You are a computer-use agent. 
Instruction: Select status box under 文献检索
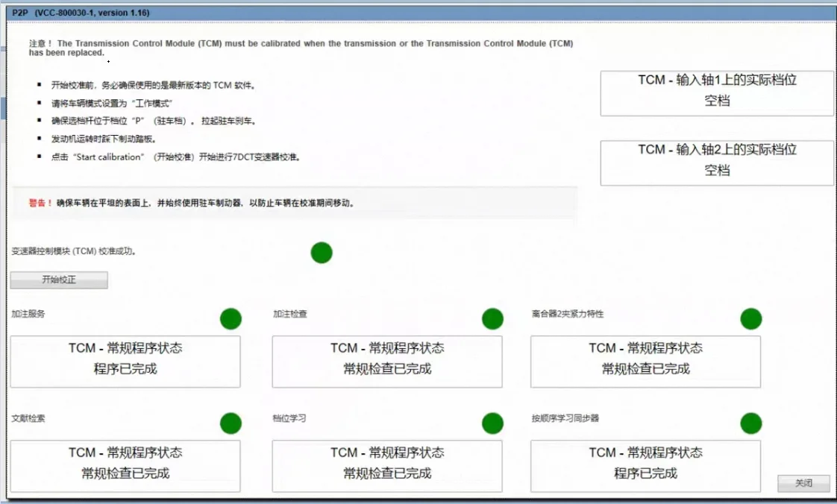pos(125,466)
